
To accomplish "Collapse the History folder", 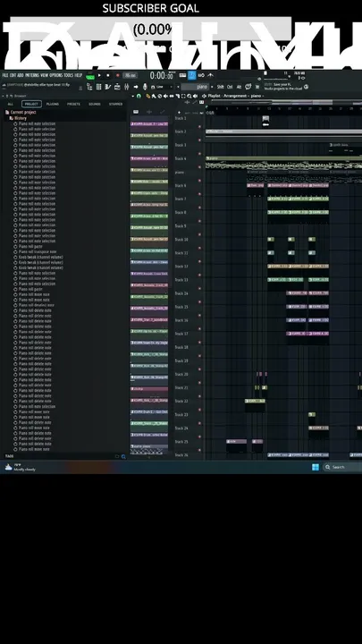I will pos(18,118).
